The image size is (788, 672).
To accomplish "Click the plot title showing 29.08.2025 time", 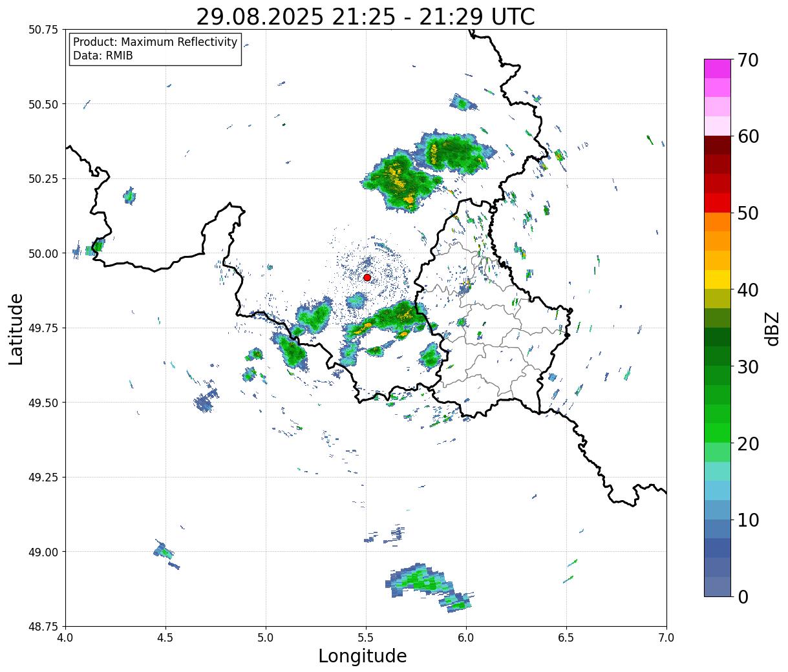I will click(x=365, y=16).
